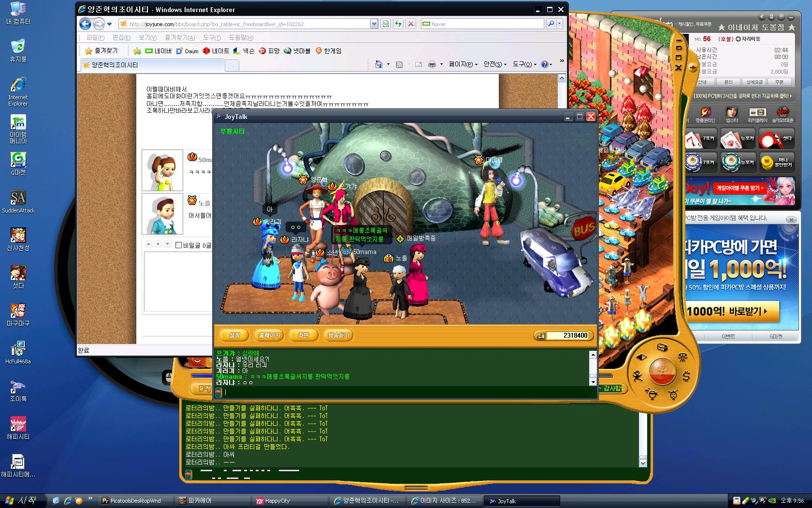Click the 설정 button in JoyTalk
Viewport: 812px width, 508px height.
coord(234,335)
